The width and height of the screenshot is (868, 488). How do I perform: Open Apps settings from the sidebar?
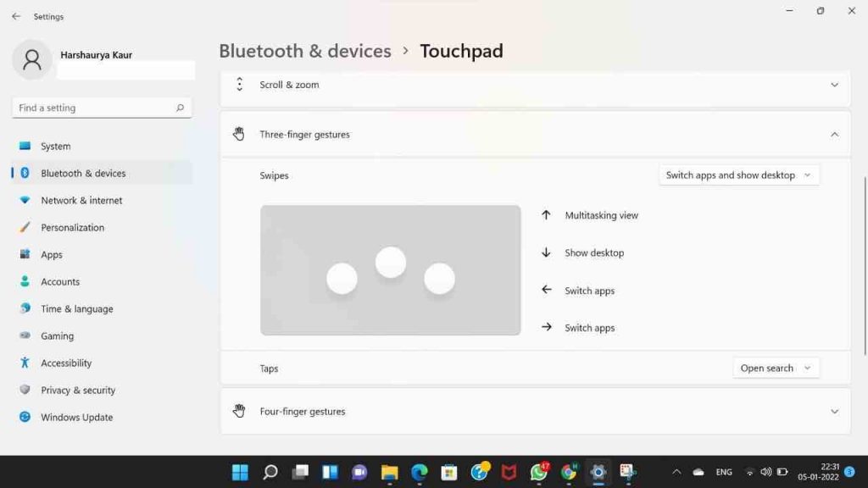click(52, 254)
